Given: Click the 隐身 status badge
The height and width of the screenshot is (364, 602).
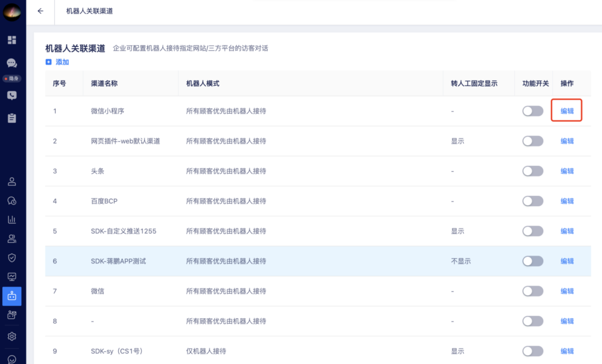Looking at the screenshot, I should (12, 79).
